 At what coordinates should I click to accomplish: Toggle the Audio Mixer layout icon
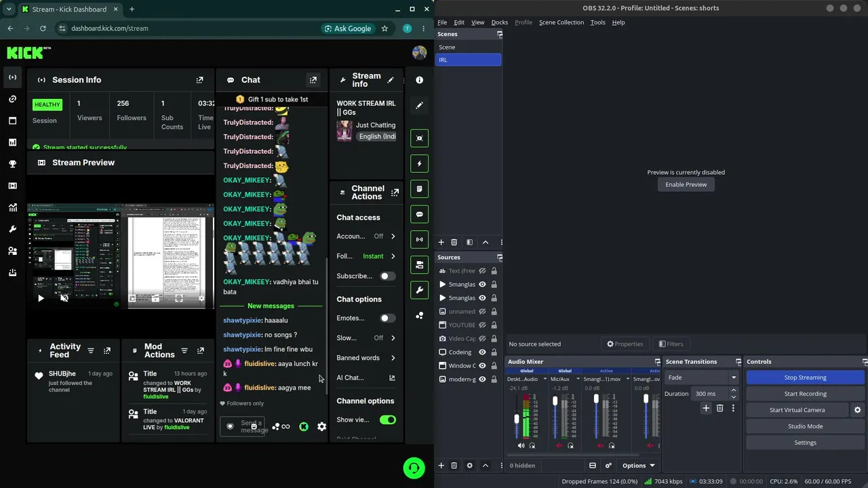(592, 466)
